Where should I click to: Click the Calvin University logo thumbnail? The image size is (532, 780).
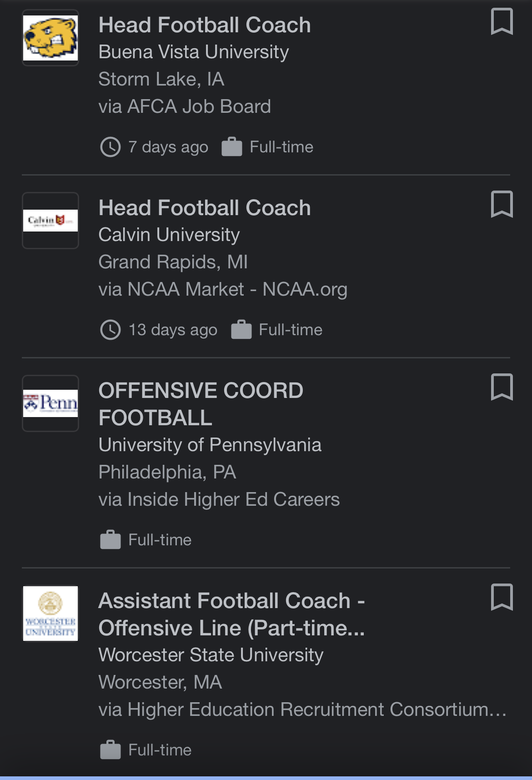pos(50,221)
